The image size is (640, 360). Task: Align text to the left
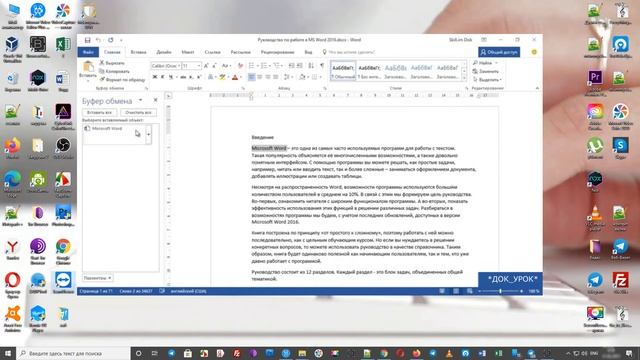(x=251, y=77)
